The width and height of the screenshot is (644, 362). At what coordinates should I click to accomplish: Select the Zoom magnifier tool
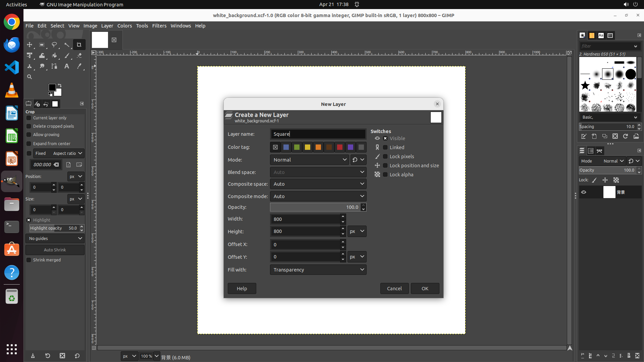click(30, 77)
